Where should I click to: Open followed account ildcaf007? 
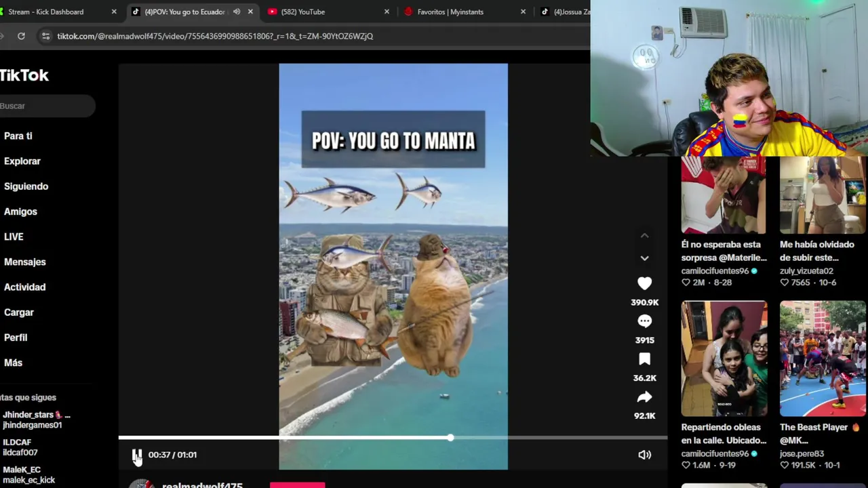click(x=20, y=447)
